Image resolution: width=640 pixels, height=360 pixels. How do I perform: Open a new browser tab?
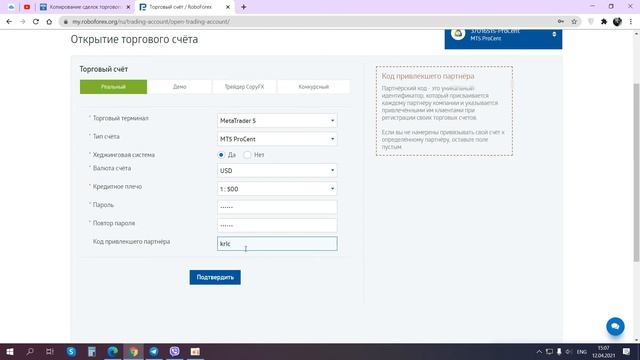point(244,7)
